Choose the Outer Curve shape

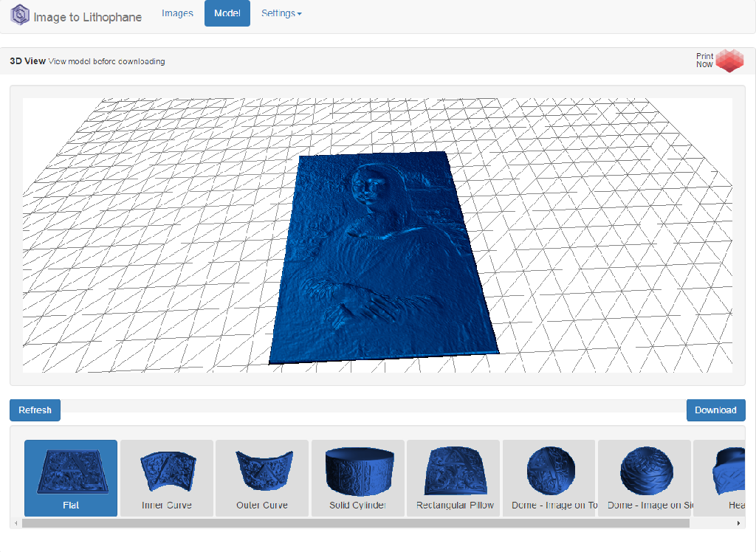262,477
